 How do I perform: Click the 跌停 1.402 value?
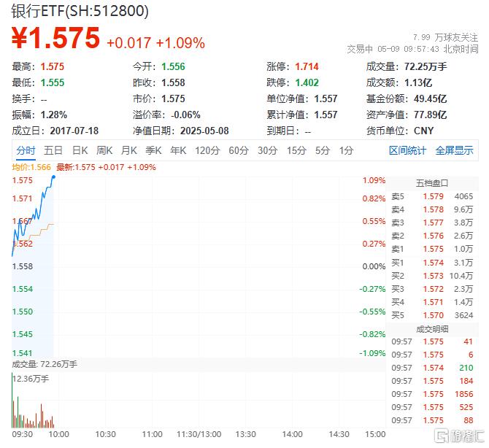pos(307,82)
